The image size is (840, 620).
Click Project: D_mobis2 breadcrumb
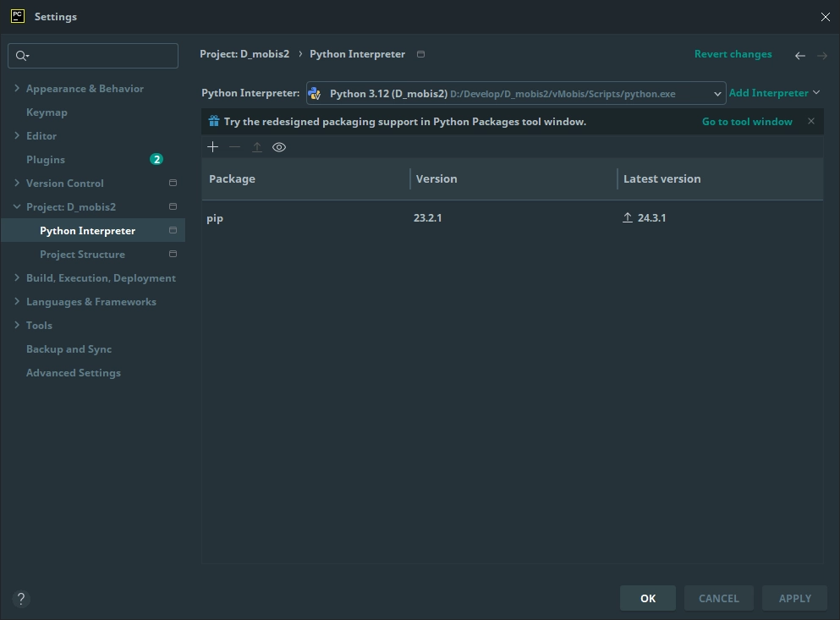coord(244,54)
